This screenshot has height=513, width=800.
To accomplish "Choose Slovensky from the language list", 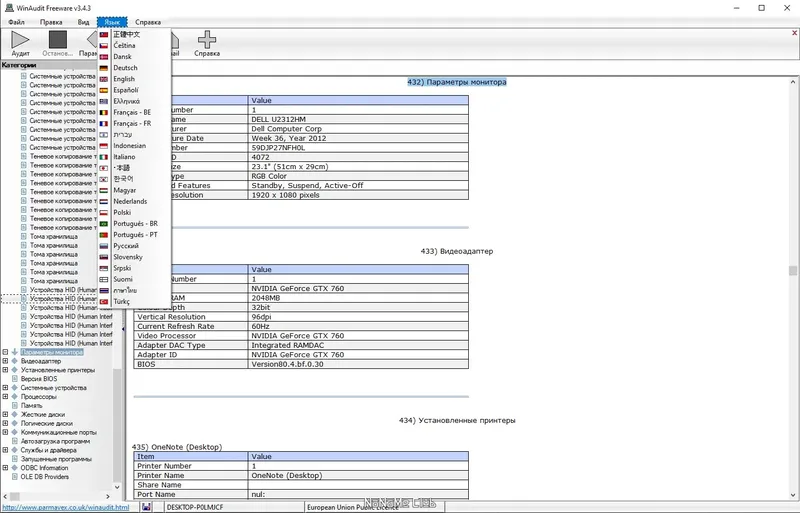I will point(128,257).
